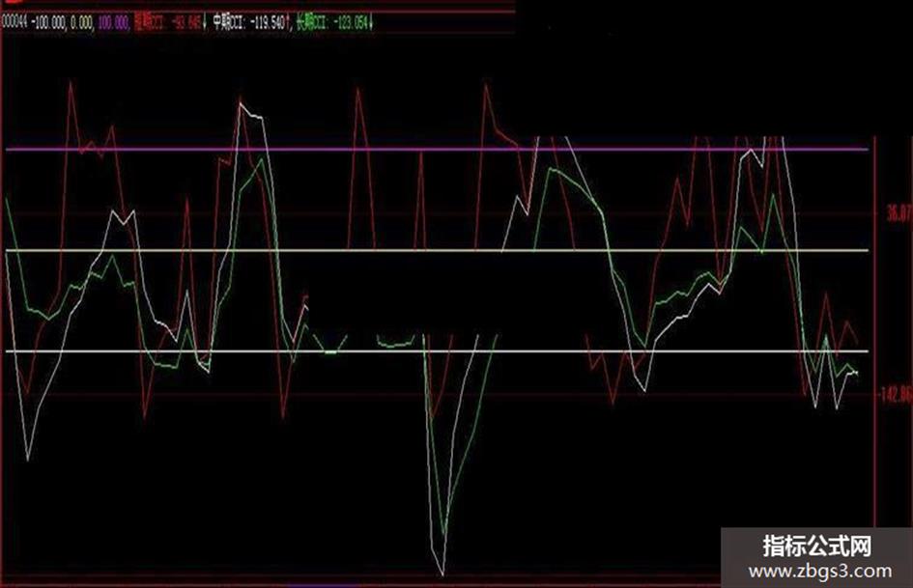Image resolution: width=913 pixels, height=588 pixels.
Task: Click the -100.000 header value
Action: (49, 23)
